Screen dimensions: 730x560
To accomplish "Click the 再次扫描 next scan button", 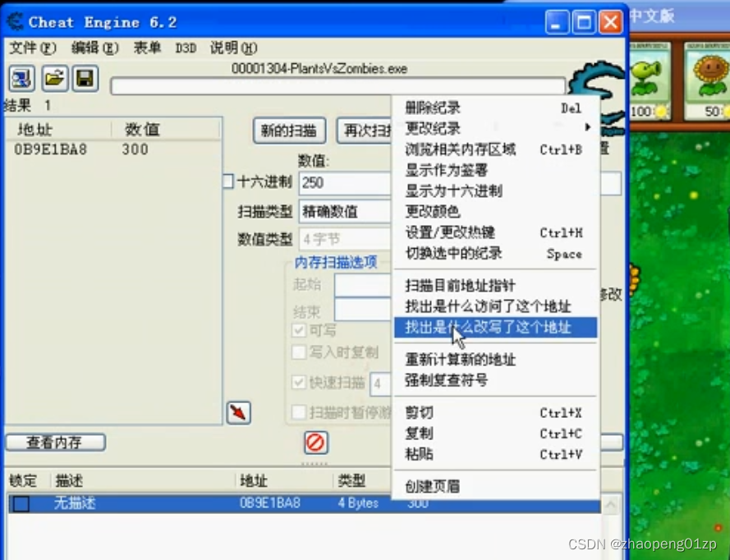I will [365, 131].
